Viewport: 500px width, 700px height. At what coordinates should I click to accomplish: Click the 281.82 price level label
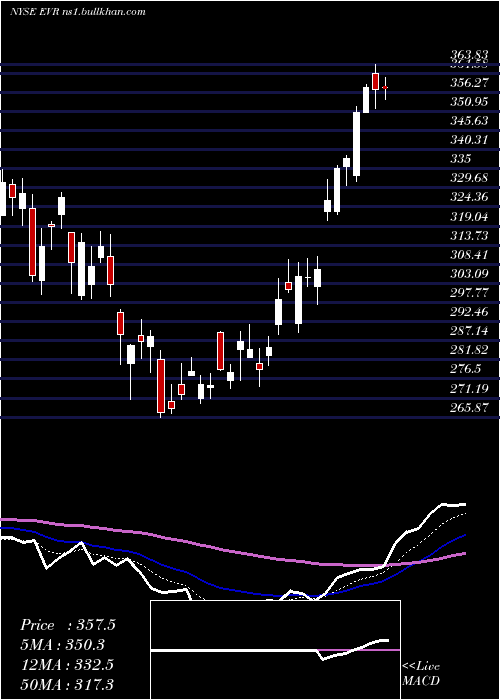coord(469,349)
